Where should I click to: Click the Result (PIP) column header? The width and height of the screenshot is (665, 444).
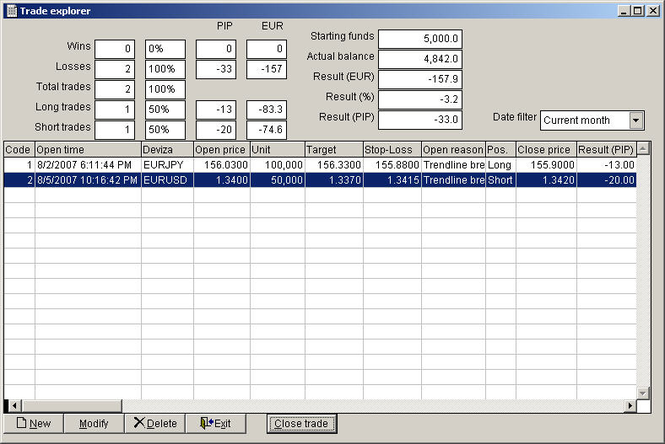coord(606,150)
